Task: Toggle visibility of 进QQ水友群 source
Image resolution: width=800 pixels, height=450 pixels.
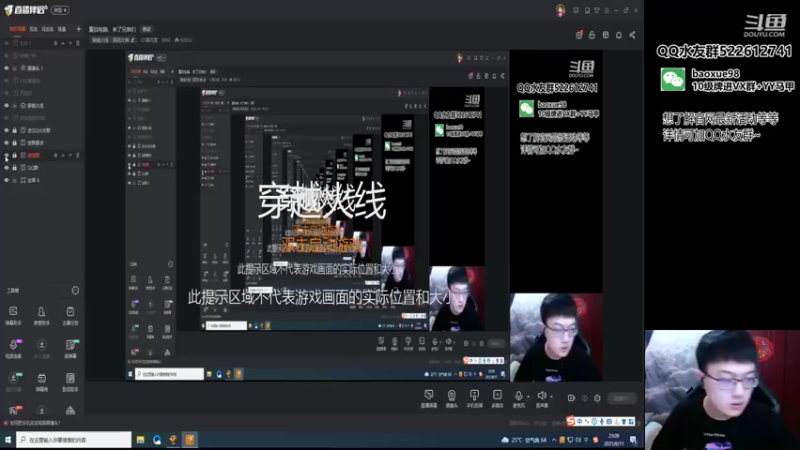Action: coord(7,130)
